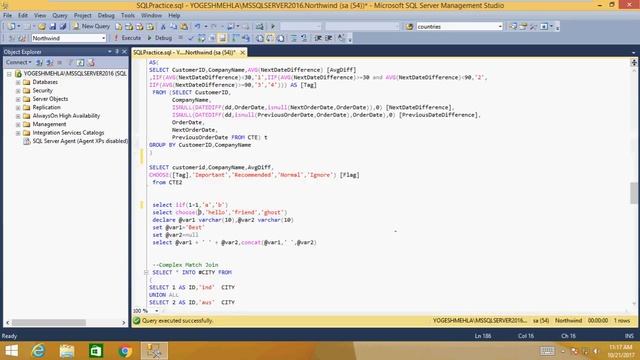The height and width of the screenshot is (360, 640).
Task: Expand the Management folder
Action: click(x=18, y=124)
